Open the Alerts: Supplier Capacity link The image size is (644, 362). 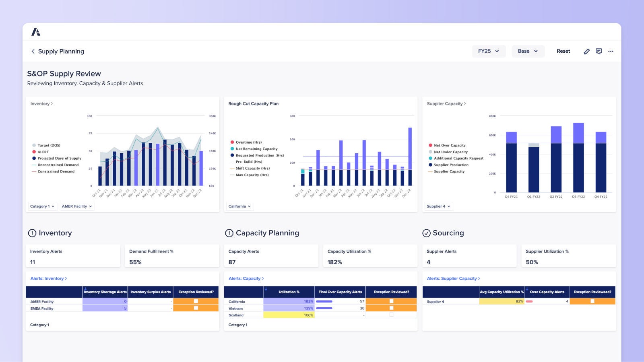(x=453, y=278)
